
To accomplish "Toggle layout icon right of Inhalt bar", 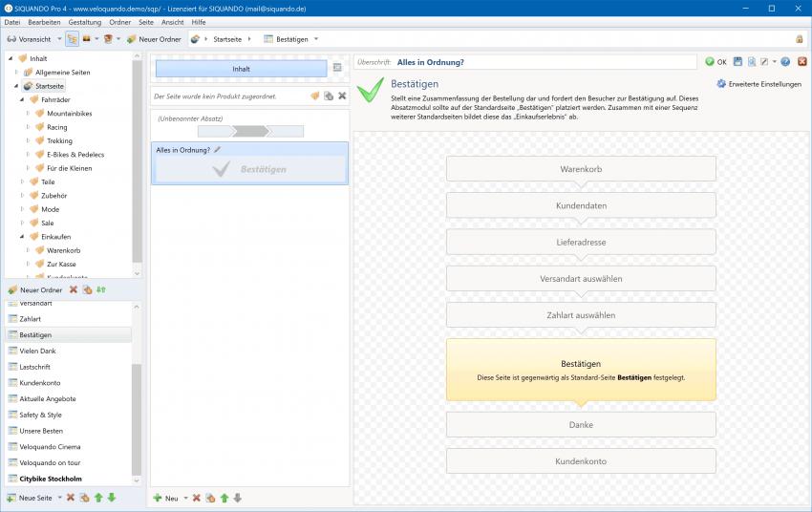I will (x=337, y=69).
